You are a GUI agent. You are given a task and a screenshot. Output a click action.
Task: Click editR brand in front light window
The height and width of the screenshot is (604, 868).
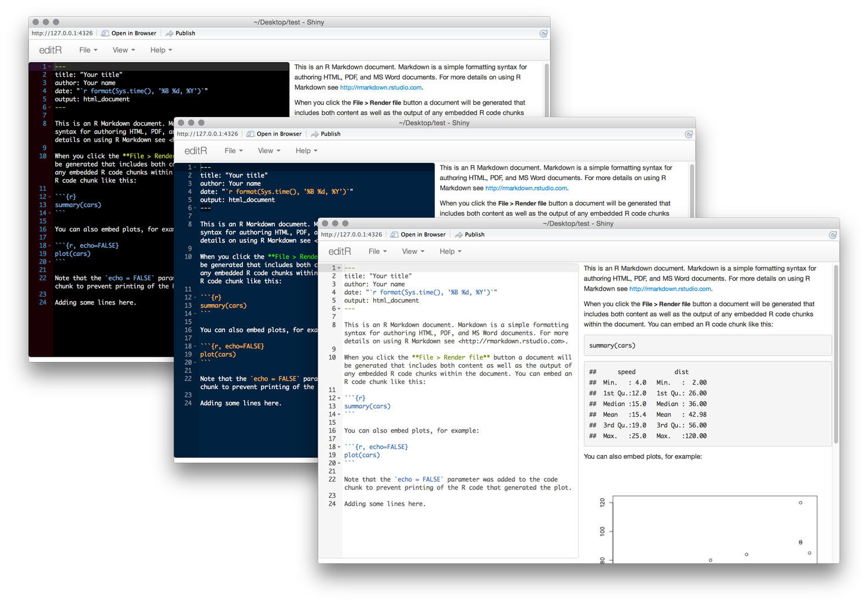(340, 251)
